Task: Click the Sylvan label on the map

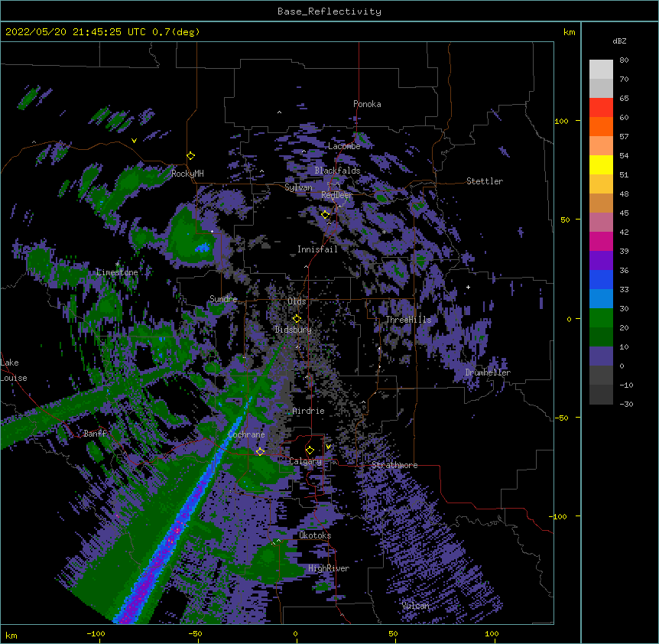Action: pos(298,187)
